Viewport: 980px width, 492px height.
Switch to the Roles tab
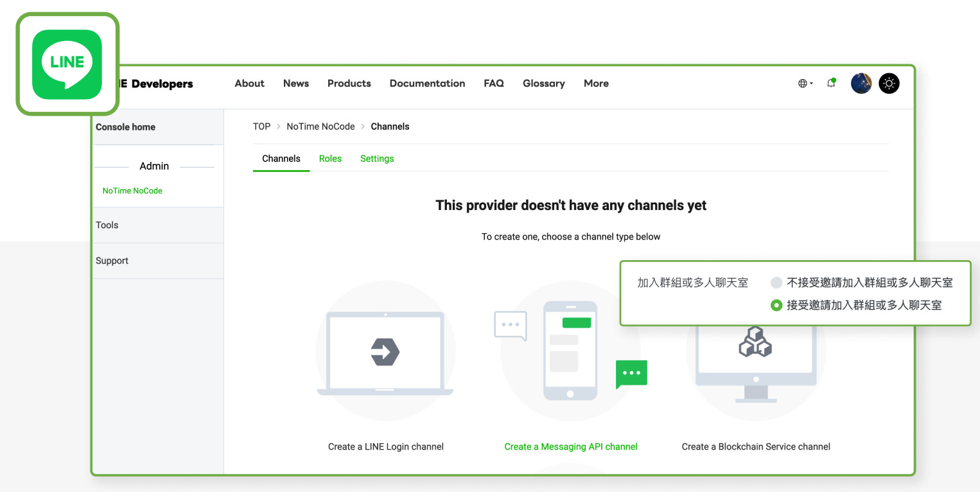(330, 159)
